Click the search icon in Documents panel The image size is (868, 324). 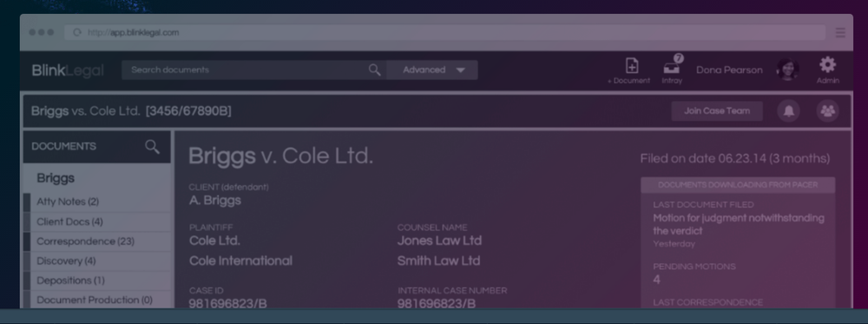(x=152, y=147)
